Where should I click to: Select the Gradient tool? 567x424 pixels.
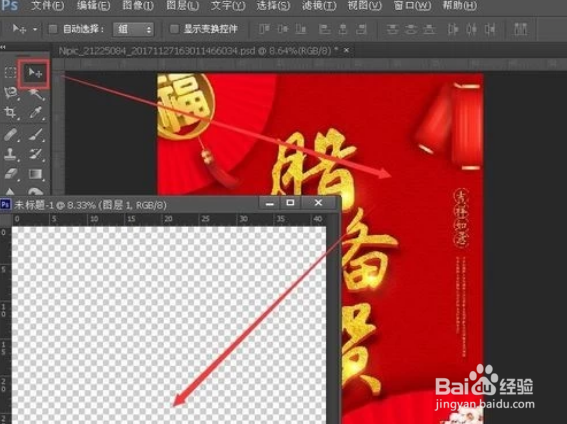point(35,174)
